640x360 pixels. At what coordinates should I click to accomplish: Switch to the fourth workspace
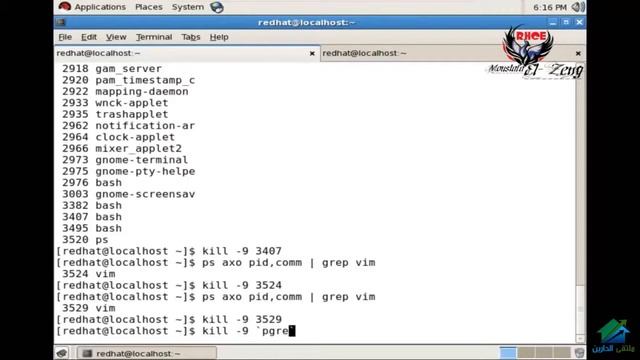tap(562, 353)
